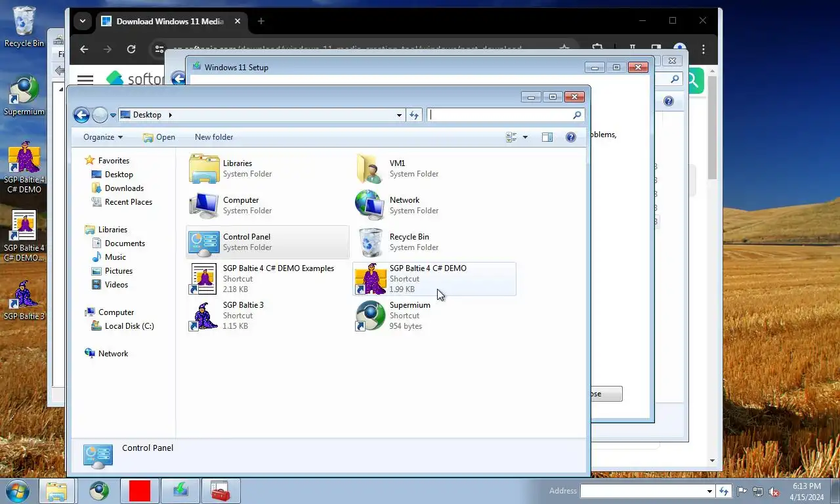The image size is (840, 504).
Task: Select Computer in navigation pane
Action: tap(116, 312)
